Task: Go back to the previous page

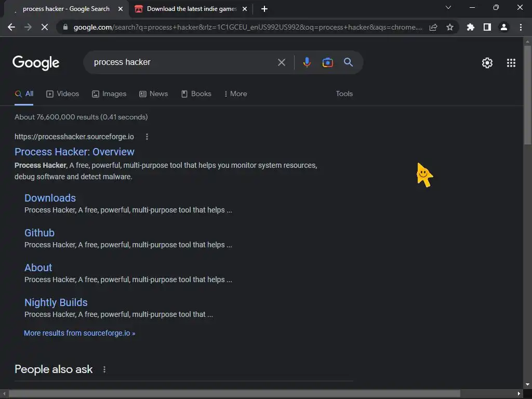Action: pos(11,27)
